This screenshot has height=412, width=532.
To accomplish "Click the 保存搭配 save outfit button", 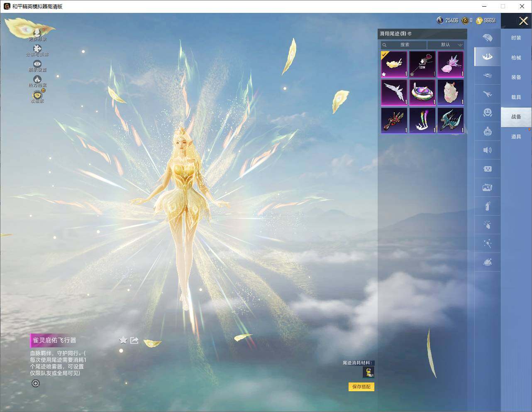I will coord(361,387).
